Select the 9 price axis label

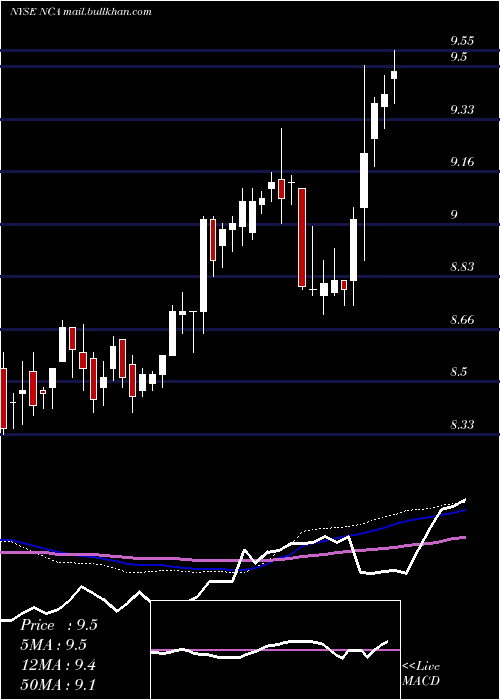coord(454,214)
